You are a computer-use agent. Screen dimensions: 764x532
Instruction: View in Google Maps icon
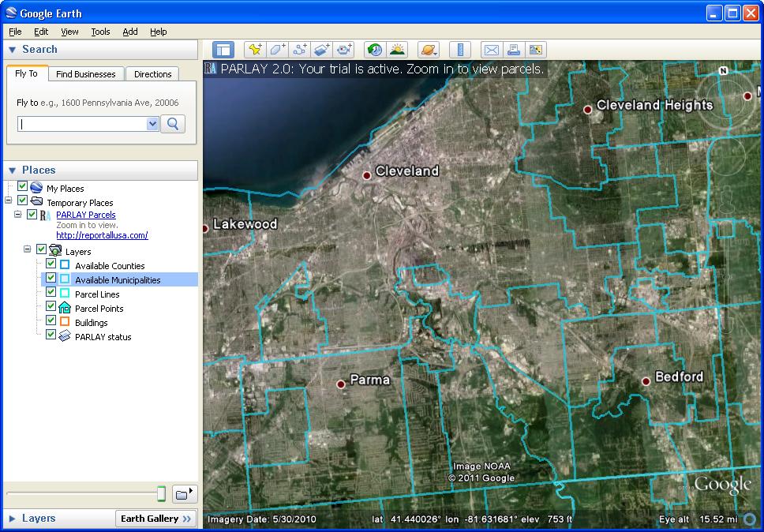click(535, 50)
